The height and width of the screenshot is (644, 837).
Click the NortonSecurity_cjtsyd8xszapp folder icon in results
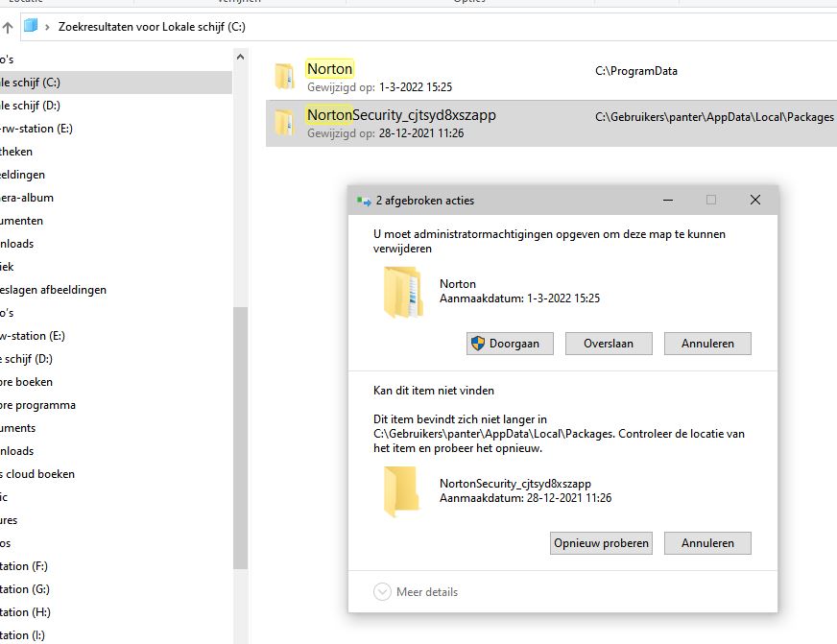[284, 123]
